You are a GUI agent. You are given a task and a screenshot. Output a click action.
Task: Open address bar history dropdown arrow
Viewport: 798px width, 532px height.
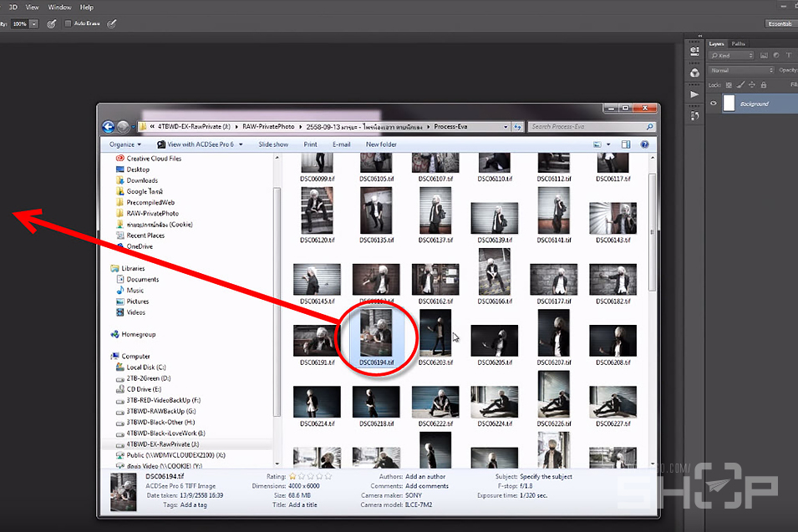point(506,127)
